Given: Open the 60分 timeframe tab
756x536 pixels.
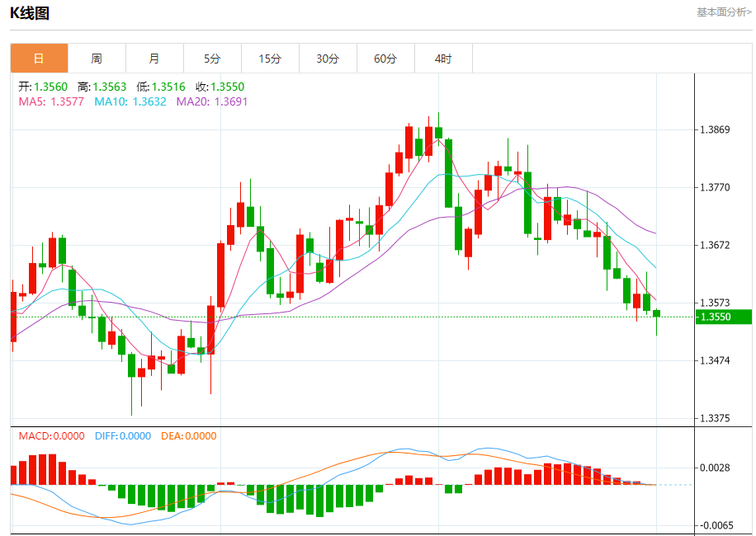Looking at the screenshot, I should 386,59.
